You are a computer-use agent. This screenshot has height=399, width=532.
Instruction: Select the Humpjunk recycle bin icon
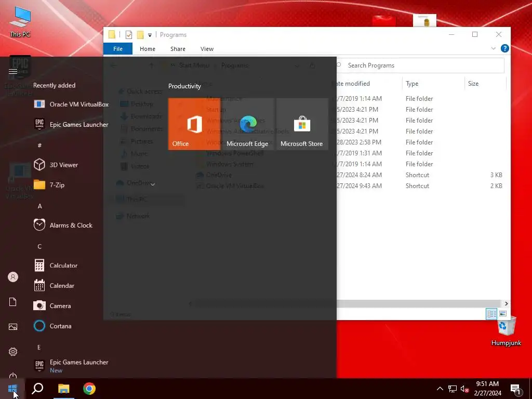(x=506, y=331)
